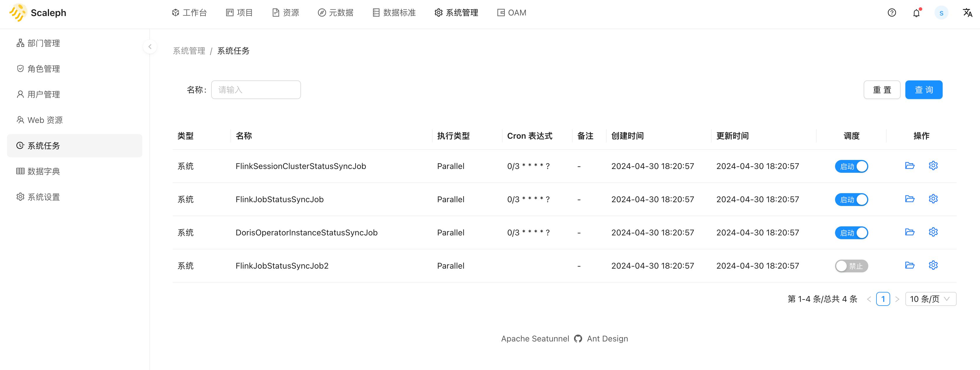Open folder icon for FlinkSessionClusterStatusSyncJob
Screen dimensions: 980x370
[910, 166]
